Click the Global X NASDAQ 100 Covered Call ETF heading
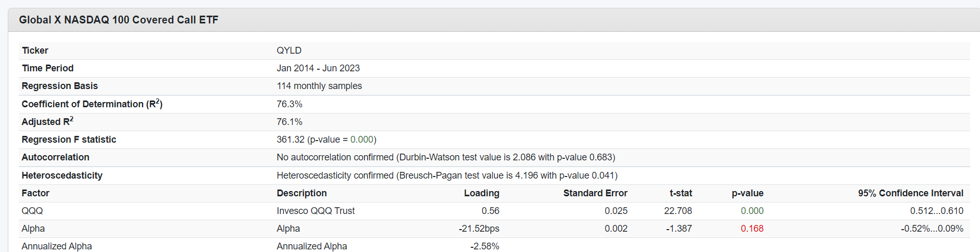Viewport: 980px width, 252px height. click(x=119, y=20)
